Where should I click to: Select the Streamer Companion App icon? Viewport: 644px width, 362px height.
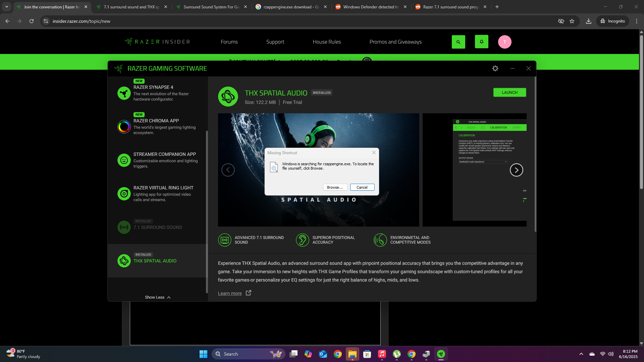tap(124, 160)
